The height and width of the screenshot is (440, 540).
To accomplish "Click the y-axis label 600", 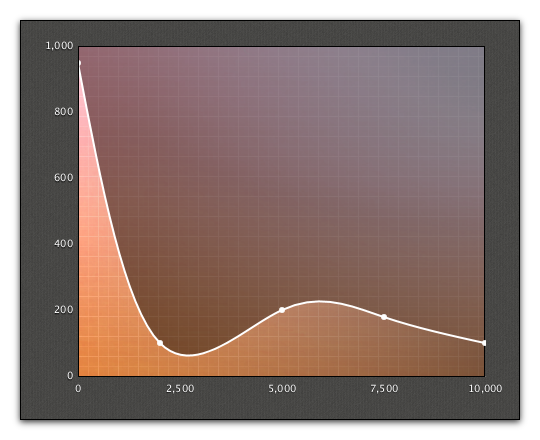I will [64, 178].
